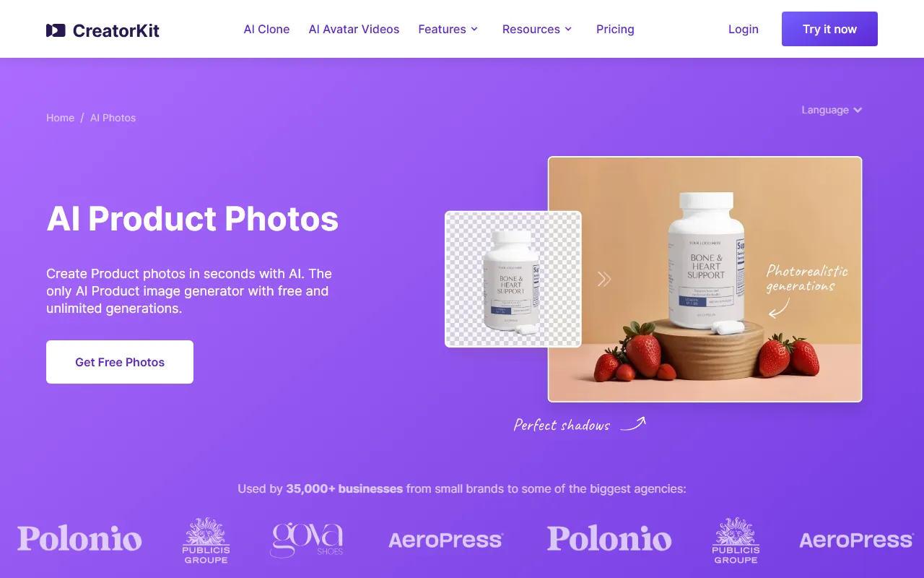Image resolution: width=924 pixels, height=578 pixels.
Task: Click the Login link
Action: (743, 29)
